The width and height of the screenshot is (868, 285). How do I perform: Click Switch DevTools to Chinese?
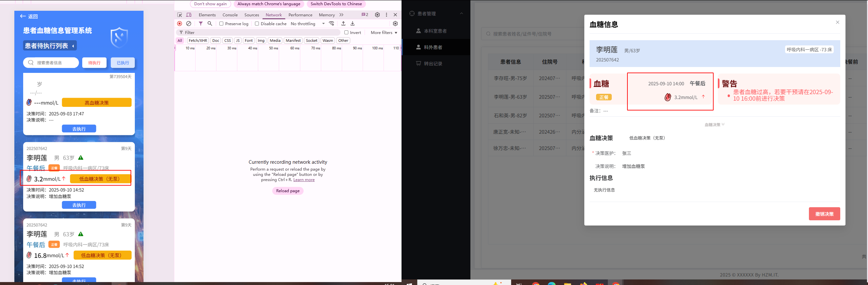[x=336, y=4]
